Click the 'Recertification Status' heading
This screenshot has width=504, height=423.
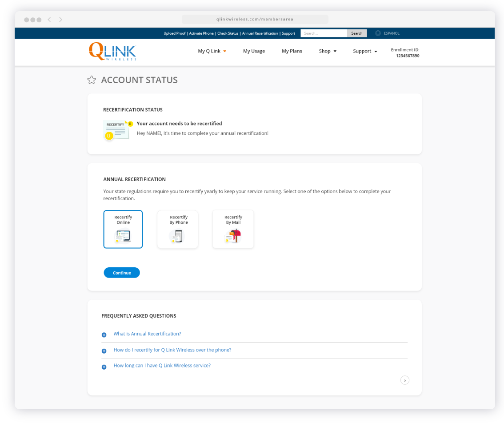(133, 110)
